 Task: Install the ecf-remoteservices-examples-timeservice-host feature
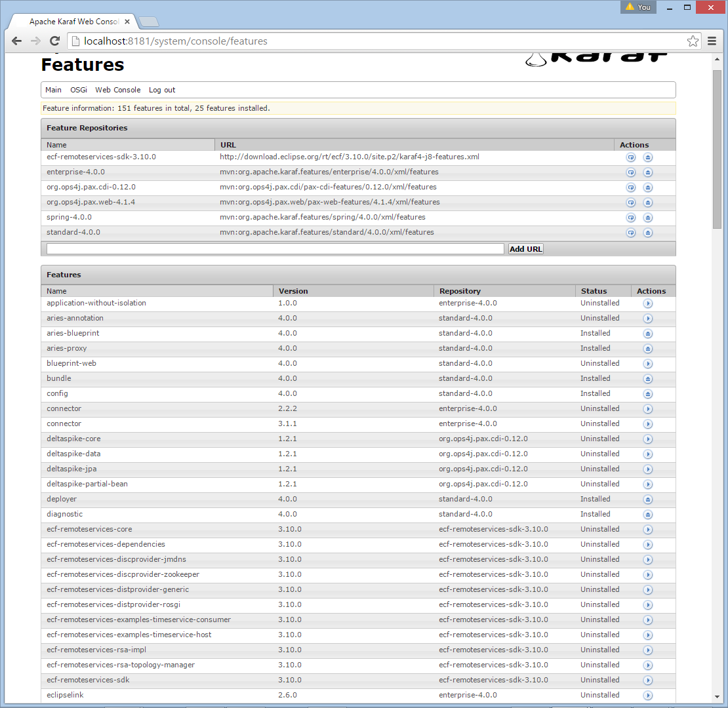pos(648,635)
